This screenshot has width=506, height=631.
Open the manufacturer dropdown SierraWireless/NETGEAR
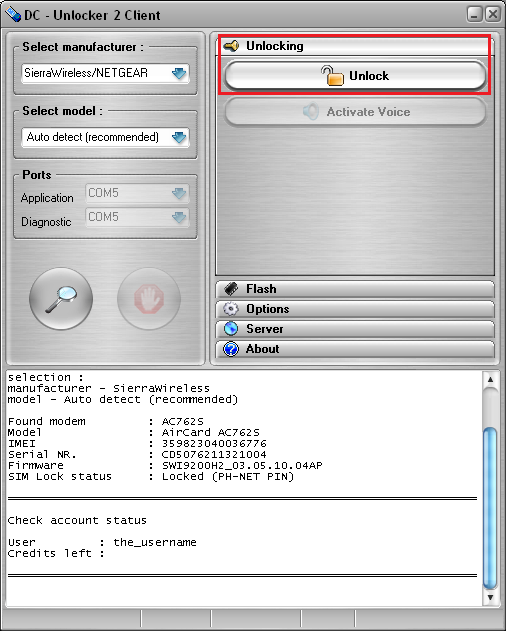[105, 73]
